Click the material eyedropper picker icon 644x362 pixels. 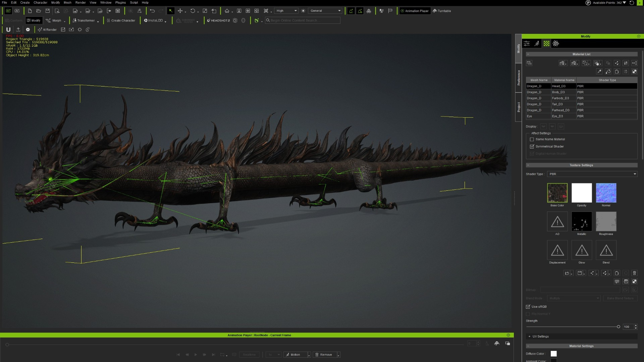599,71
